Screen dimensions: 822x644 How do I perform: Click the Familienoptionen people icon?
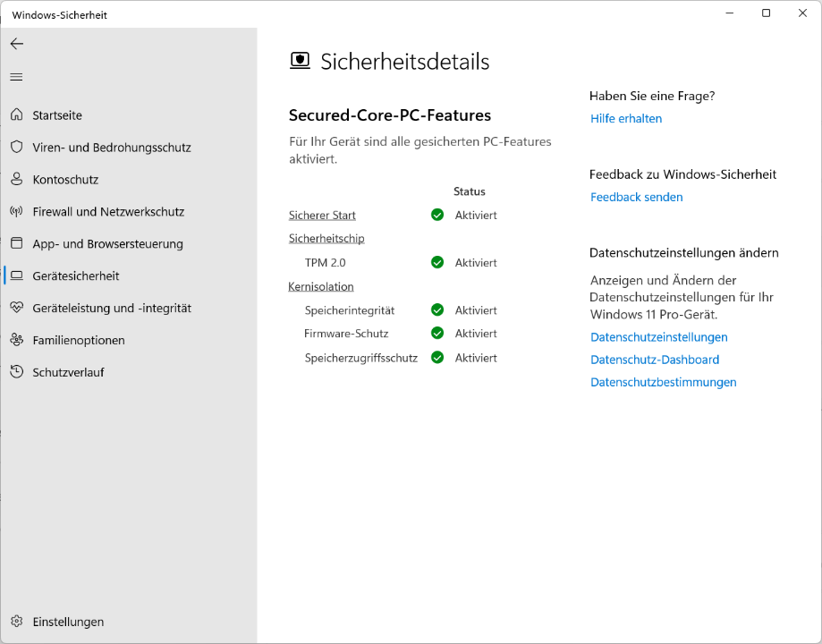tap(16, 340)
